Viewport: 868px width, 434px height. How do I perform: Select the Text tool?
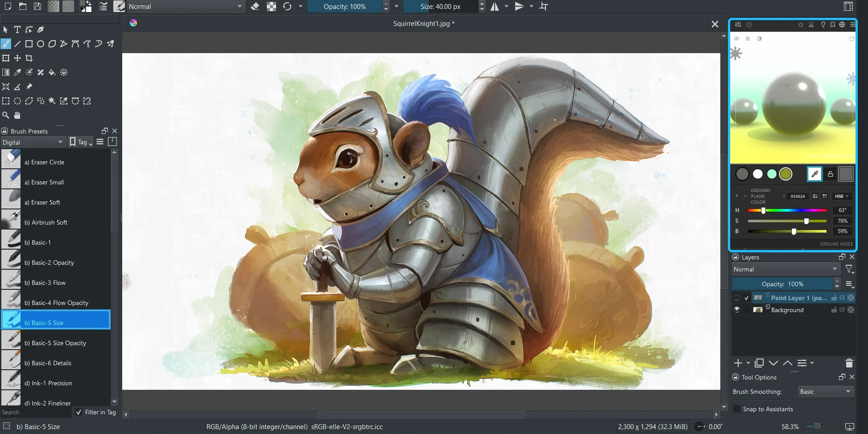17,29
